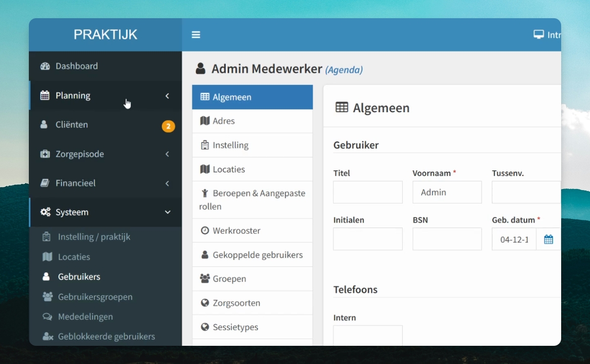The width and height of the screenshot is (590, 364).
Task: Click the Systeem gears icon
Action: click(x=45, y=212)
